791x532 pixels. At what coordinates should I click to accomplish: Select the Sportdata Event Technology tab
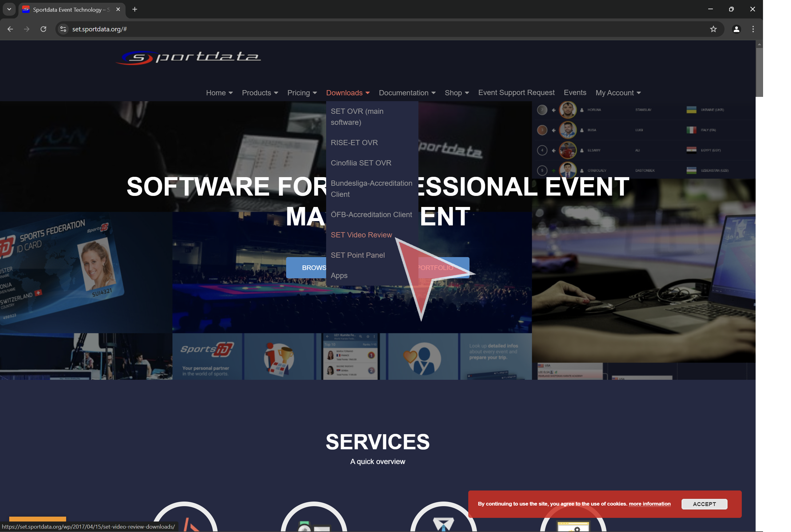pyautogui.click(x=71, y=10)
